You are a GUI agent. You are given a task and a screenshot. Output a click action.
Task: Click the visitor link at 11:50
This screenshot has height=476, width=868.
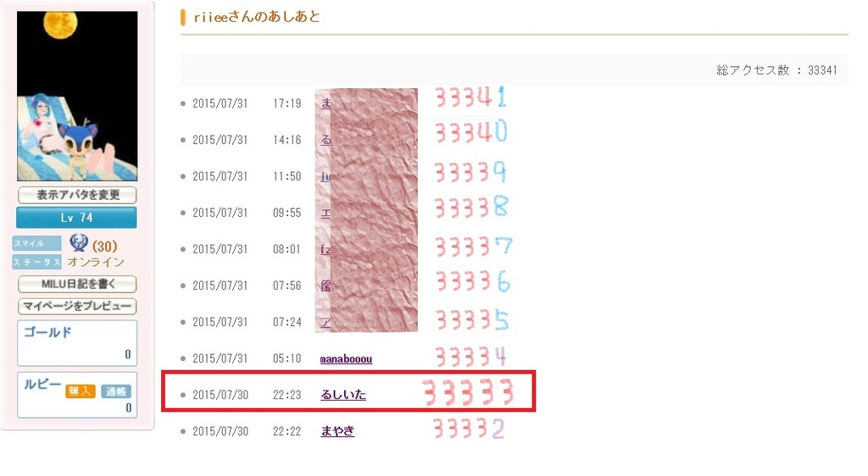coord(325,176)
